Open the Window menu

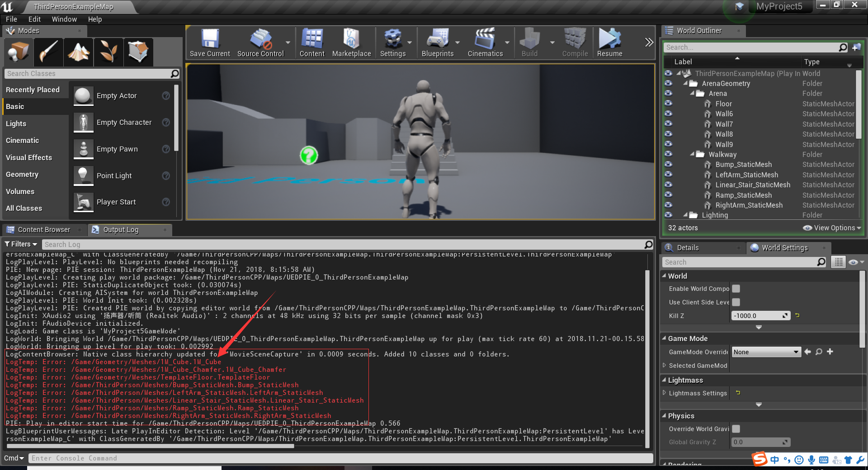[64, 19]
